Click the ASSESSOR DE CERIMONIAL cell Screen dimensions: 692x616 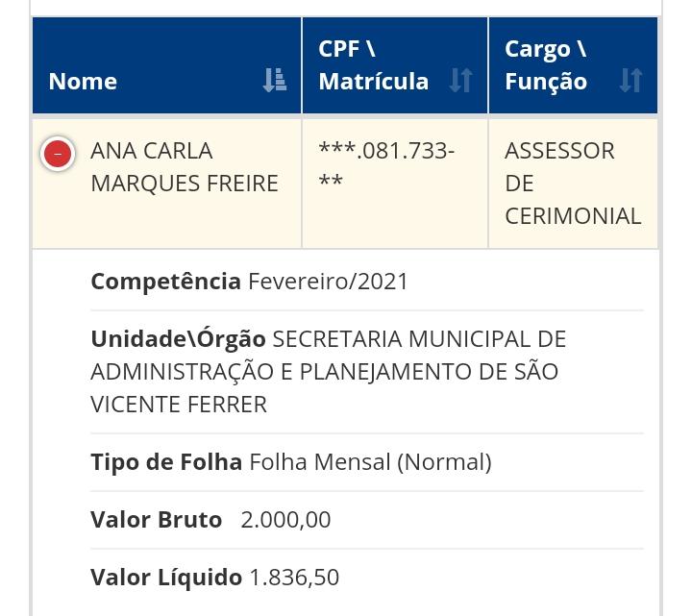(572, 183)
